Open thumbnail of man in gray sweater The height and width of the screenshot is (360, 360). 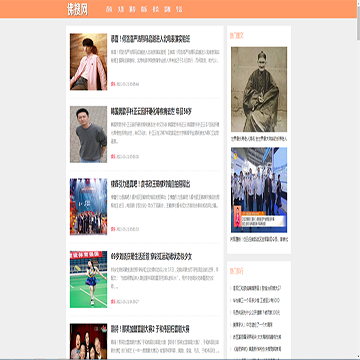click(88, 134)
